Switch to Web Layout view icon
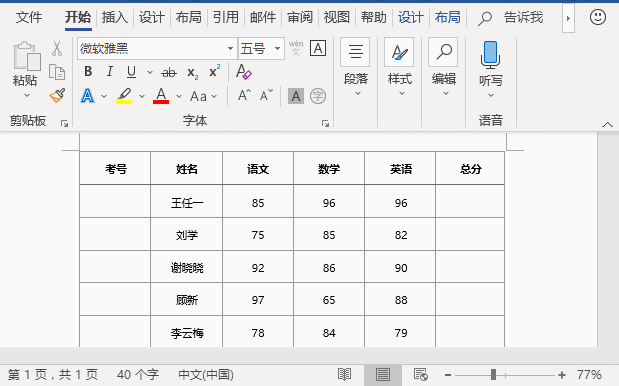This screenshot has width=619, height=386. [x=420, y=374]
